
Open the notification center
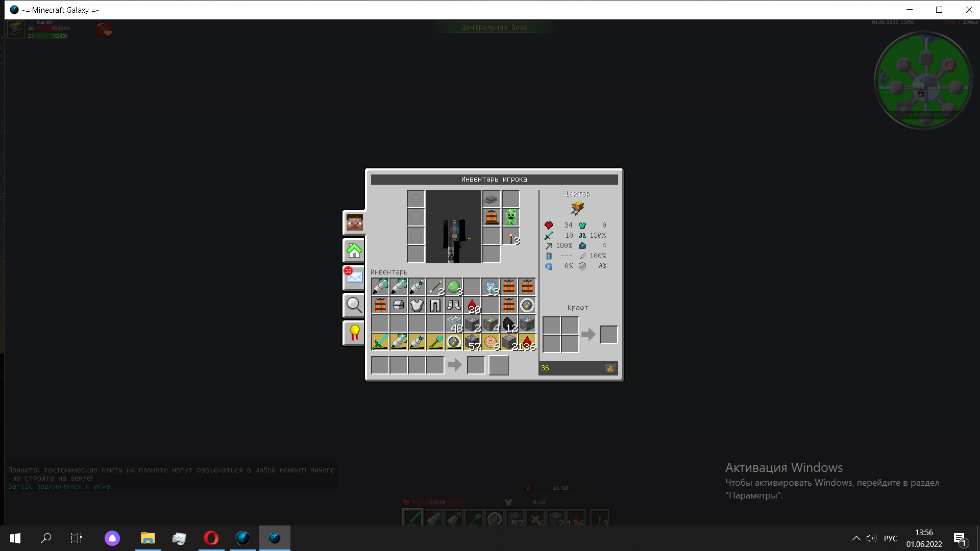(x=960, y=538)
